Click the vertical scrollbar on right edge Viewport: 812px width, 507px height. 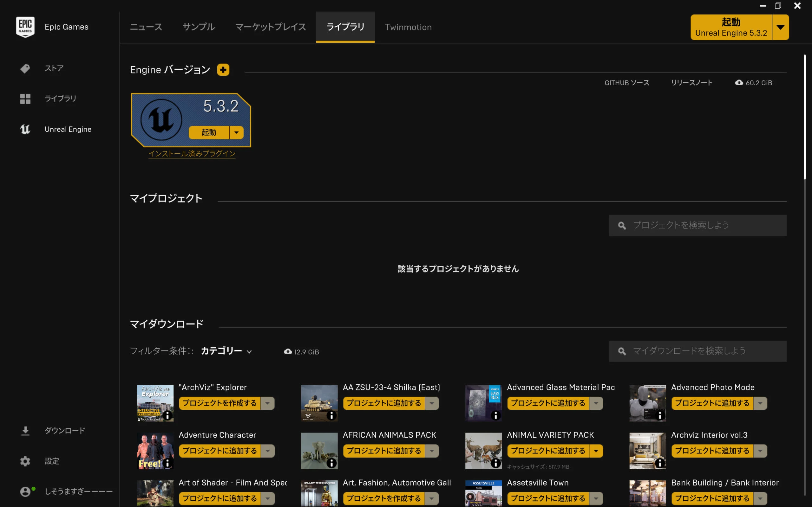(805, 117)
